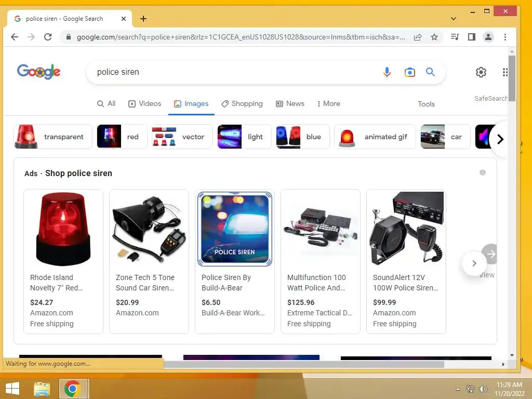Open Multifunction 100 Watt Police product image
532x399 pixels.
click(321, 229)
